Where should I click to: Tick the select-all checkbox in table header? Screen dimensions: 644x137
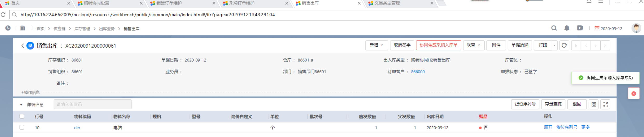coord(22,116)
